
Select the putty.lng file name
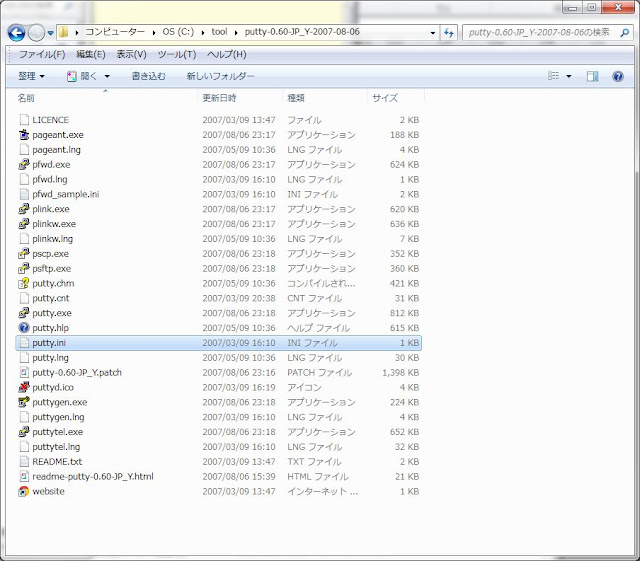point(50,358)
